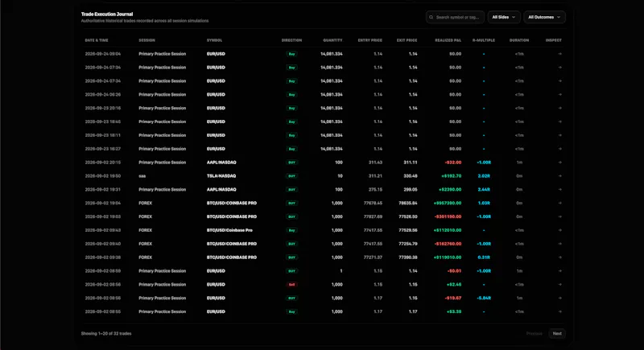
Task: Click the R-Multiple column header
Action: pos(484,40)
